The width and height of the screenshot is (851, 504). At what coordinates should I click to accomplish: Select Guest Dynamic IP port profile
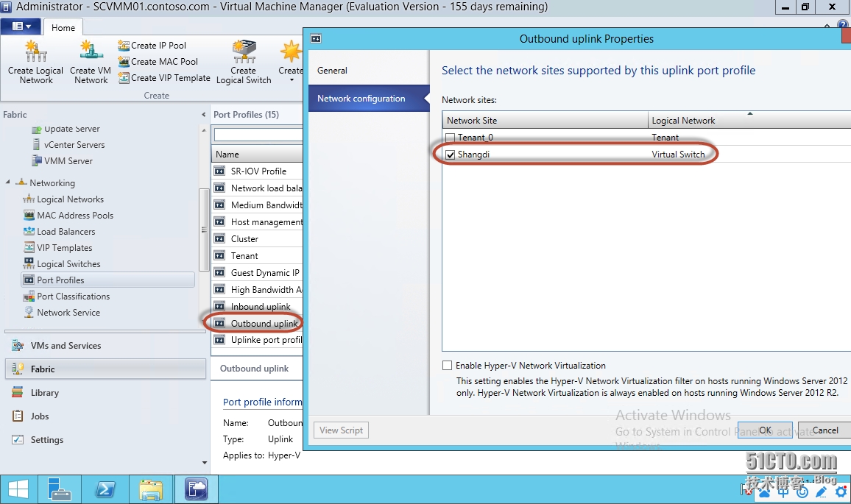click(257, 272)
